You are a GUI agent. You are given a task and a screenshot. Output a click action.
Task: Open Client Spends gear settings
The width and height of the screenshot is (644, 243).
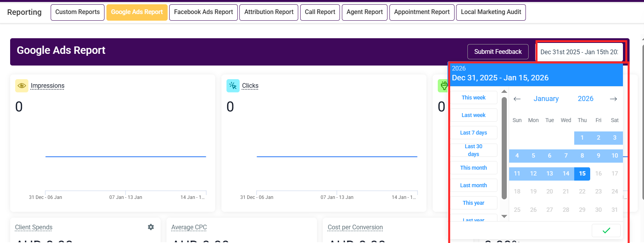(151, 227)
